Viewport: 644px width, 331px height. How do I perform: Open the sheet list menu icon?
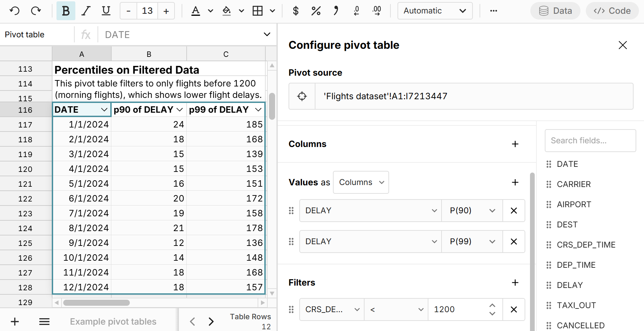(x=44, y=322)
